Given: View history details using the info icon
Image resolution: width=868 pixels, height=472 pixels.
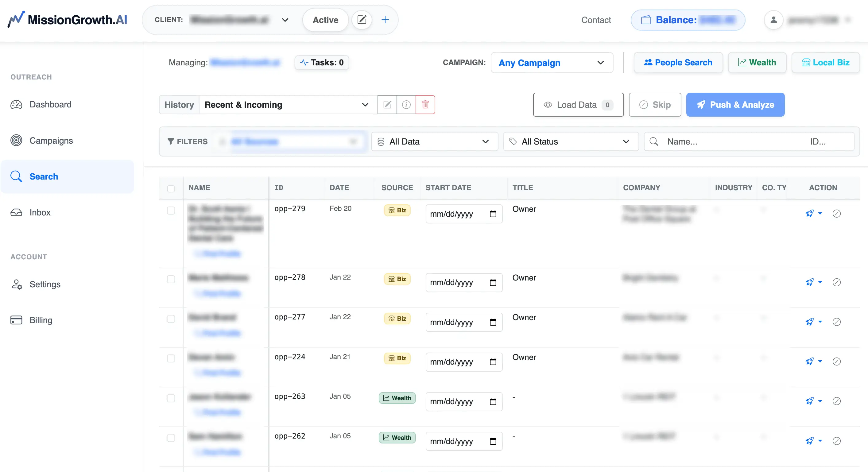Looking at the screenshot, I should (x=406, y=105).
